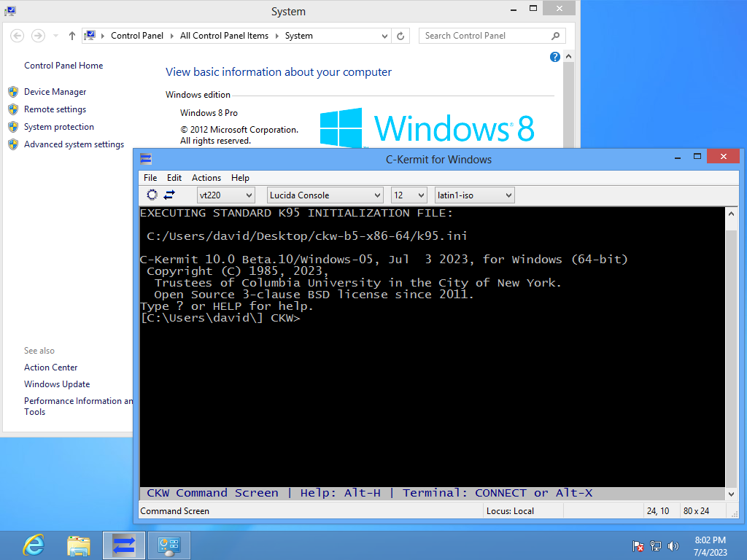Open the Actions menu in C-Kermit
The height and width of the screenshot is (560, 747).
(x=206, y=178)
